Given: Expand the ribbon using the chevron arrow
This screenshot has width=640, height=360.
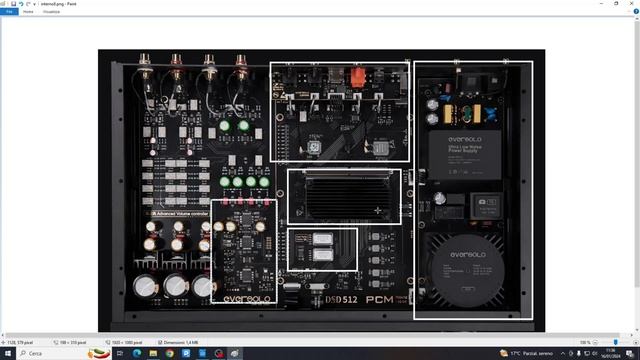Looking at the screenshot, I should [629, 12].
